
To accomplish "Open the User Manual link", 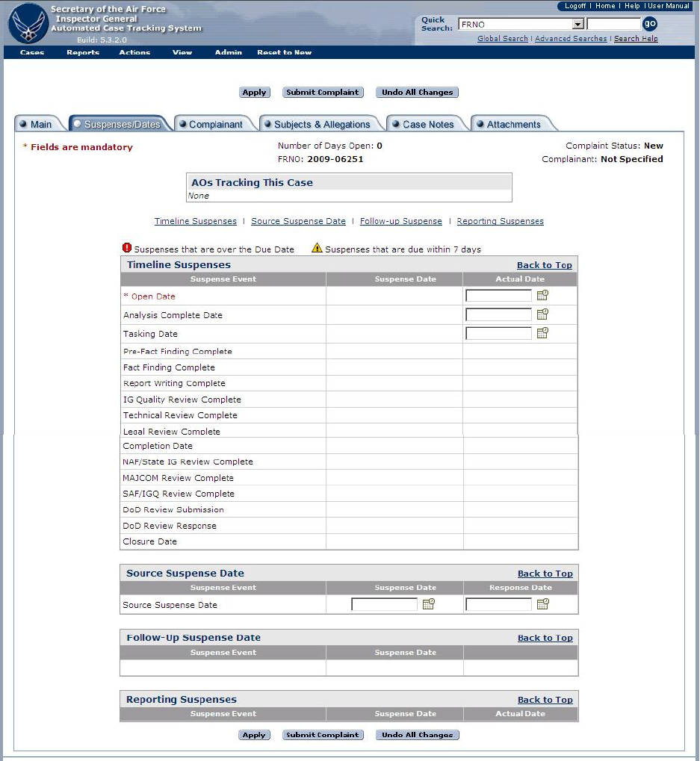I will (669, 6).
